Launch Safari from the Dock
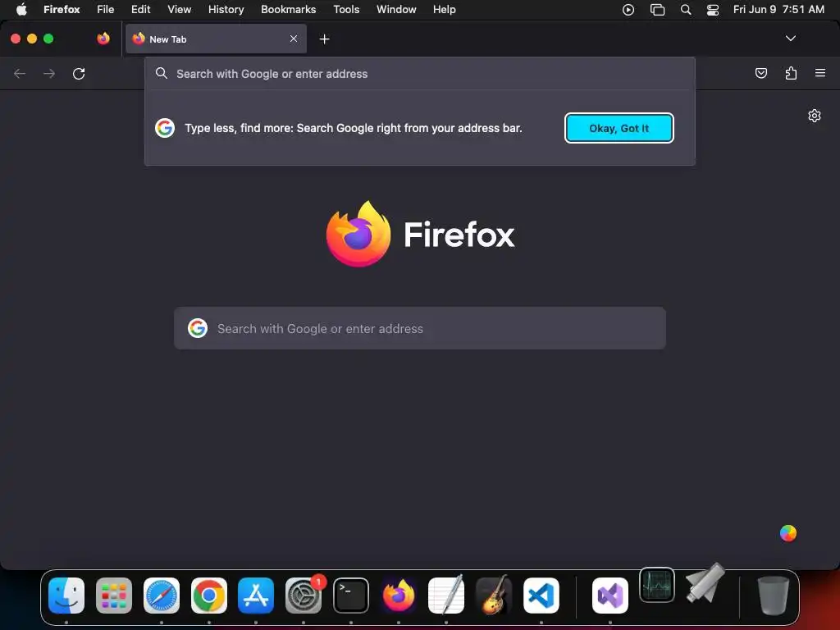The image size is (840, 630). [162, 596]
